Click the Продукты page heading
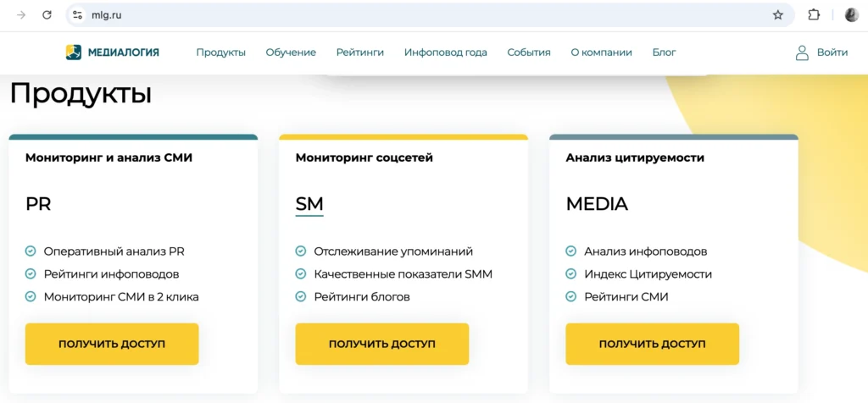 (x=81, y=93)
